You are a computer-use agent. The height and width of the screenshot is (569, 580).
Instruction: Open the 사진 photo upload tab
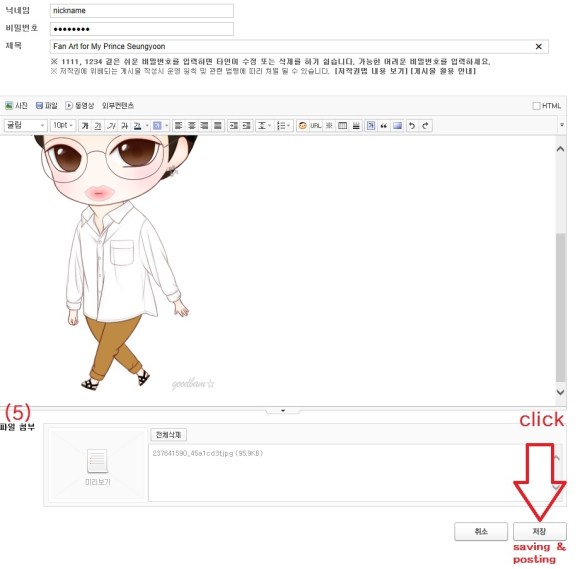(16, 106)
